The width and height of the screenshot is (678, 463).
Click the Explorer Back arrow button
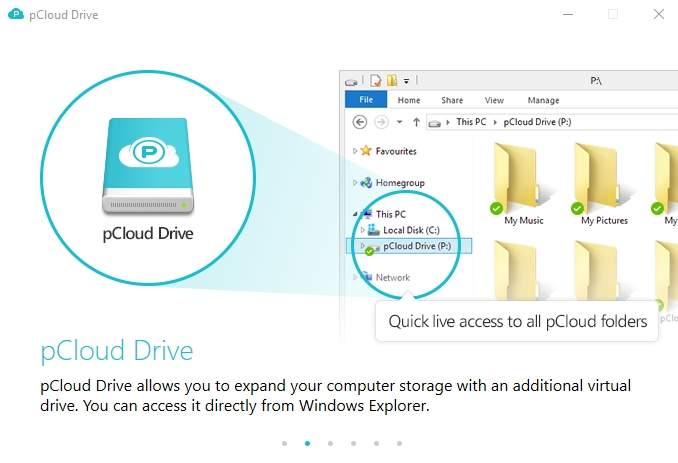(360, 122)
